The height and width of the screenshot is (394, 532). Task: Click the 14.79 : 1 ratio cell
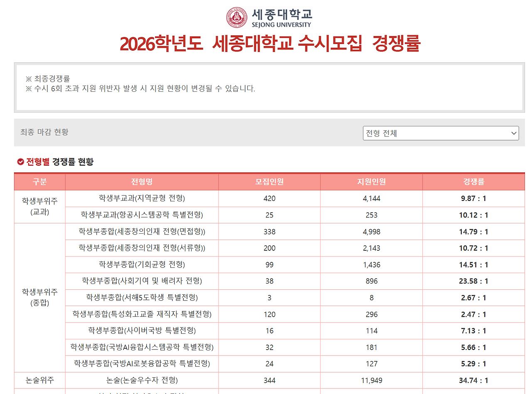474,232
